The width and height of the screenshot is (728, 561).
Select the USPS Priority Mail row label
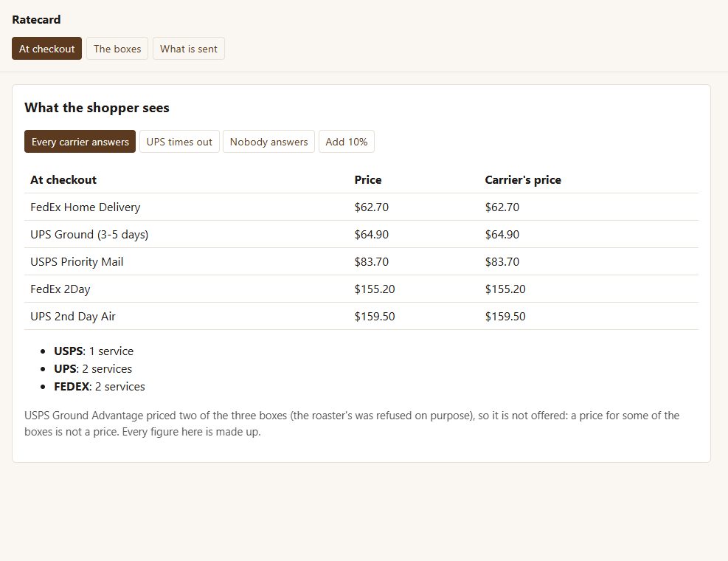point(77,261)
